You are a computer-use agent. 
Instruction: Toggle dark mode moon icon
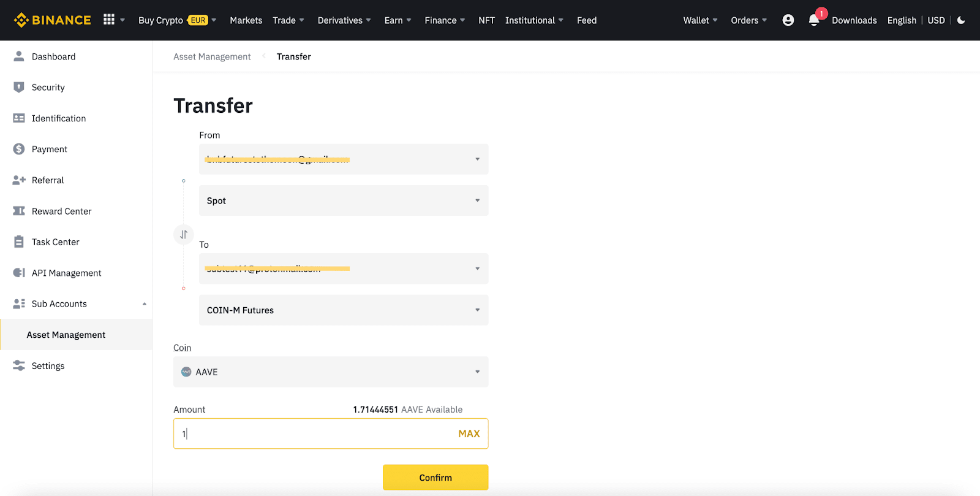[x=961, y=20]
